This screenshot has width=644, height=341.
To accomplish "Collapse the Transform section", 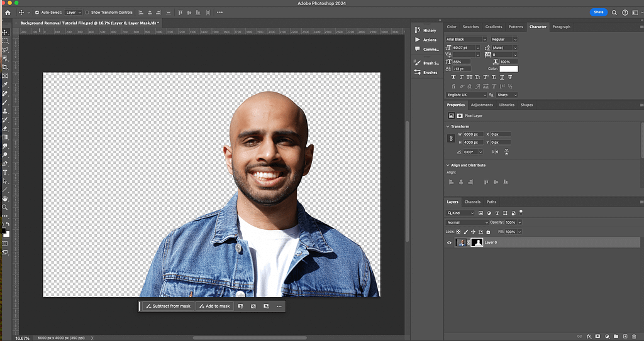I will tap(448, 127).
